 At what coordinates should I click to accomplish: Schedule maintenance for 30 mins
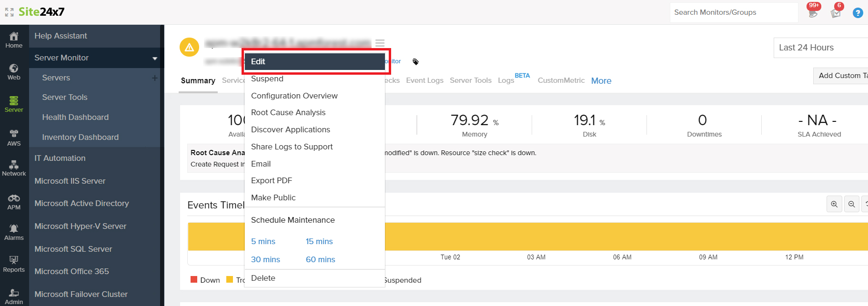point(265,259)
